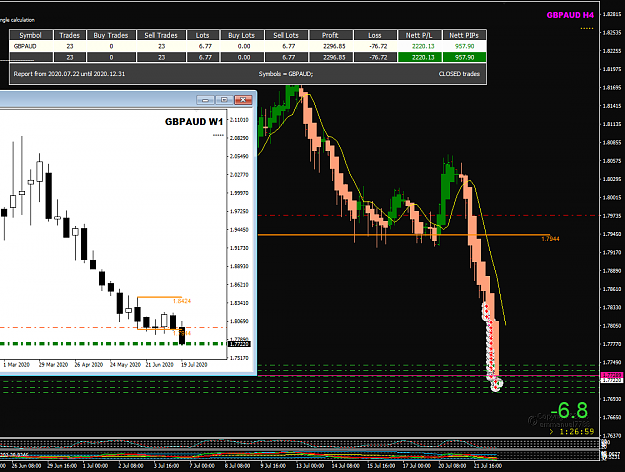Click the Nett P/L column header

(419, 35)
